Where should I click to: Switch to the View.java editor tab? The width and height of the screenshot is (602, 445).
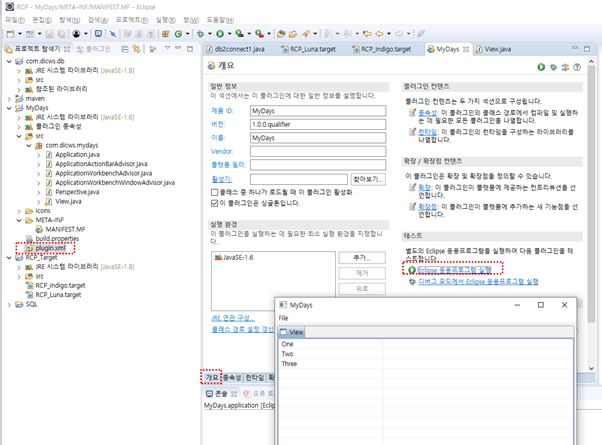pyautogui.click(x=494, y=49)
